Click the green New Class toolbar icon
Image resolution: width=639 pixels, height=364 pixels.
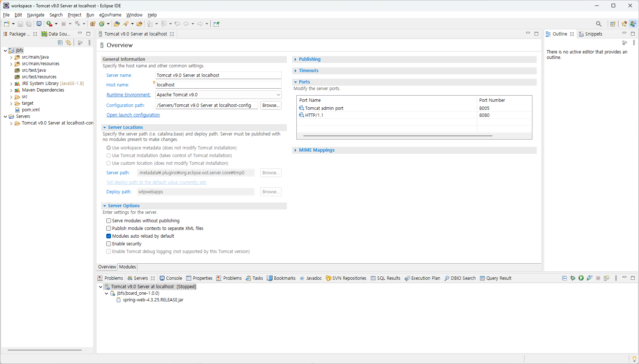pos(102,24)
